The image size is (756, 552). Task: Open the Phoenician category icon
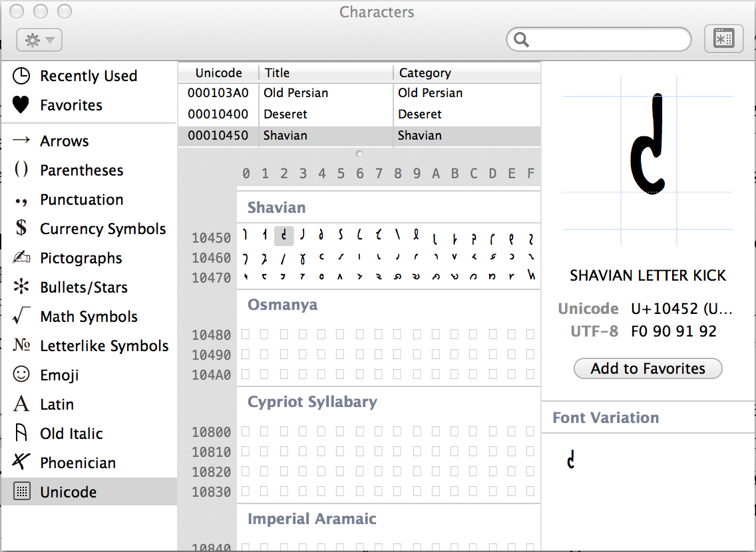(21, 462)
